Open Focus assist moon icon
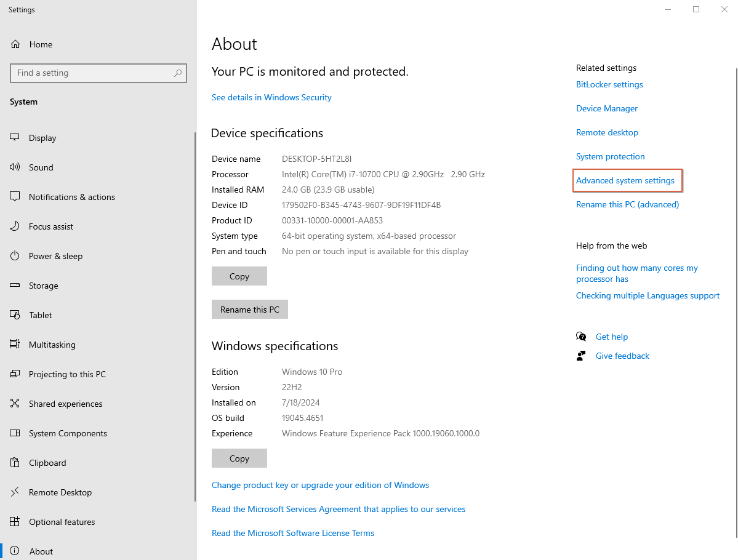Image resolution: width=738 pixels, height=560 pixels. click(15, 226)
